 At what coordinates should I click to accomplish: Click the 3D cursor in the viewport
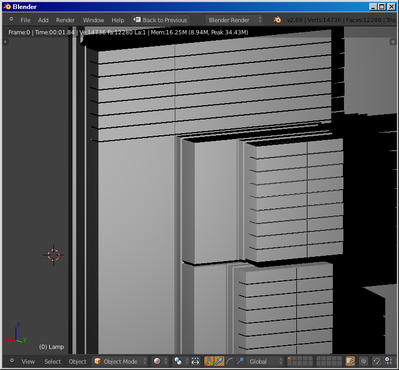point(53,255)
